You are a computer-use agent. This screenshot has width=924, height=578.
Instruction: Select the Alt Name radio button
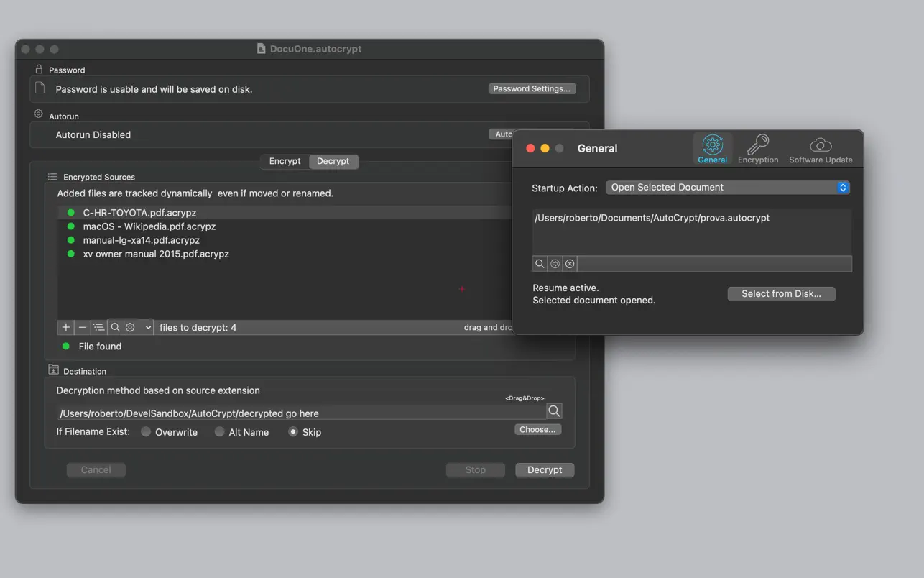(220, 432)
